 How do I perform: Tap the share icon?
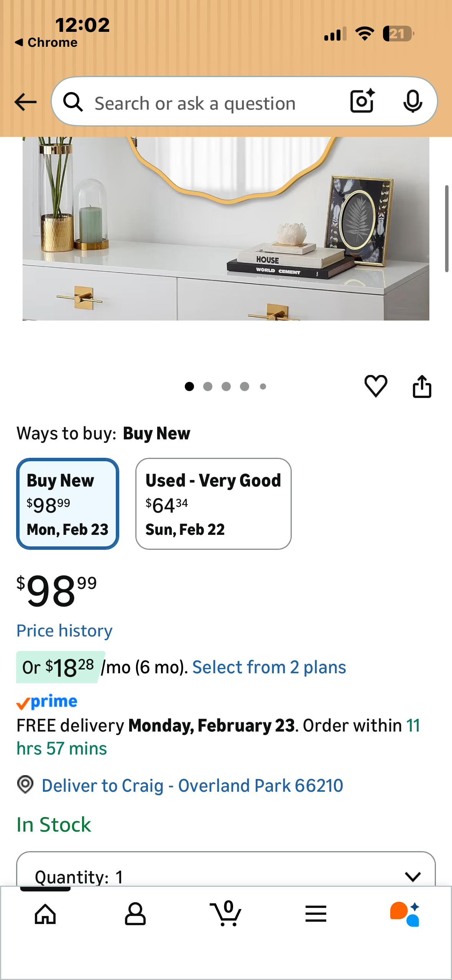tap(422, 386)
